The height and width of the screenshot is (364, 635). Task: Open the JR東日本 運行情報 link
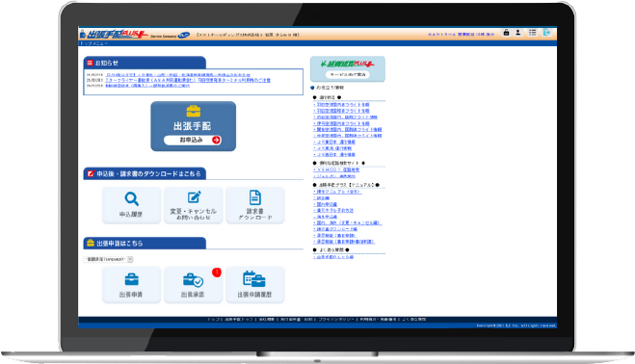tap(334, 143)
